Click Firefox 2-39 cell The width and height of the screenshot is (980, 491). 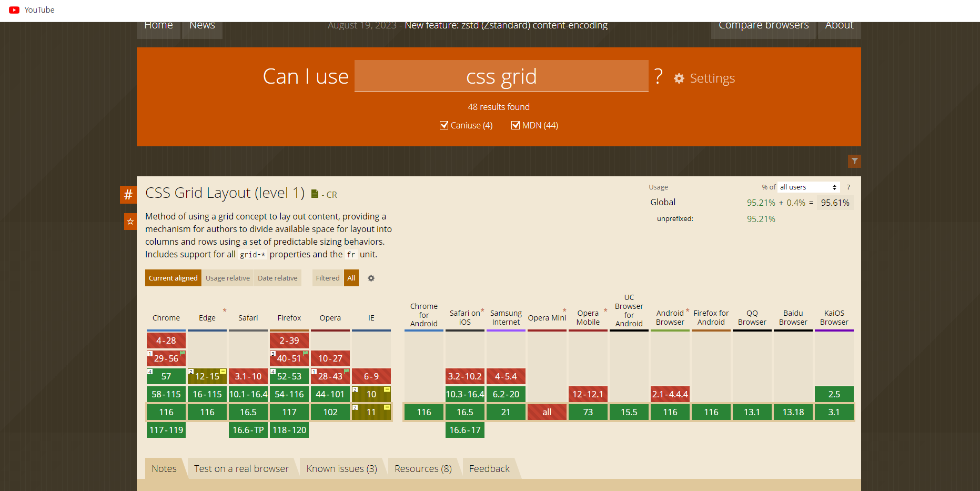click(x=289, y=340)
